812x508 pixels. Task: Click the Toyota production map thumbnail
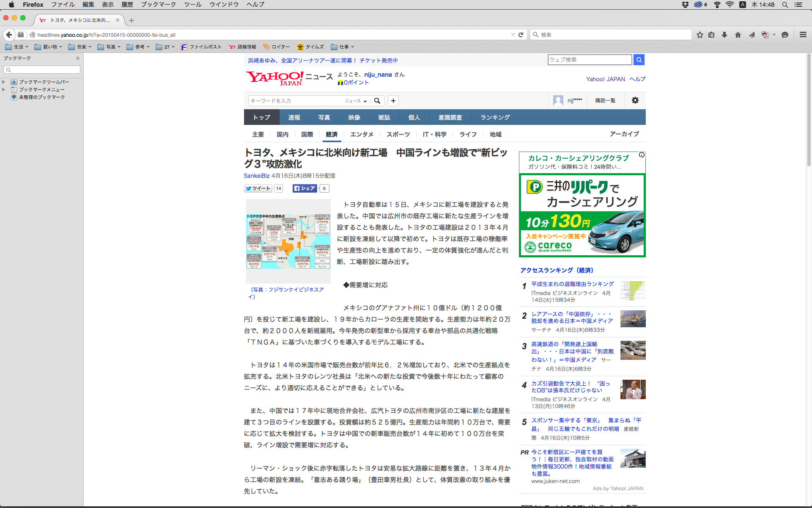(x=288, y=241)
